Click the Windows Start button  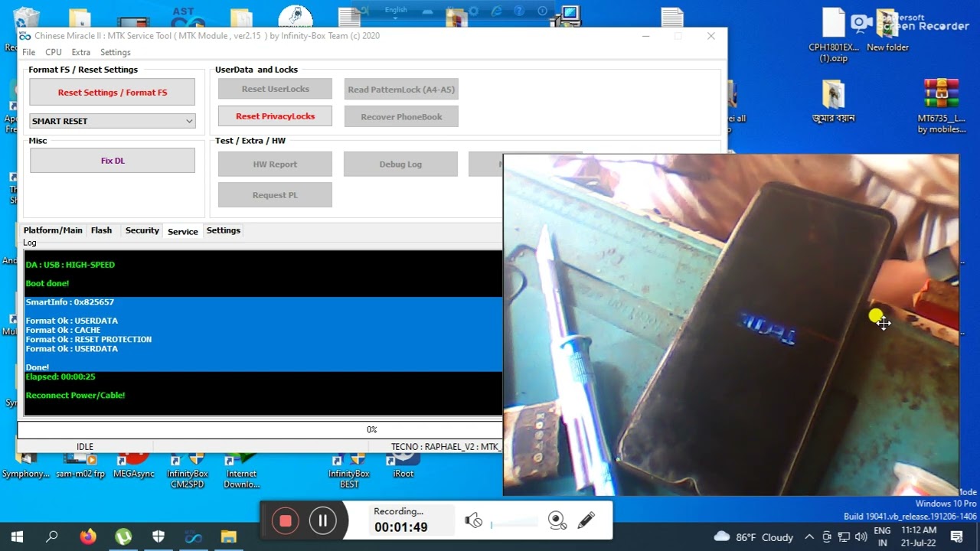tap(17, 536)
